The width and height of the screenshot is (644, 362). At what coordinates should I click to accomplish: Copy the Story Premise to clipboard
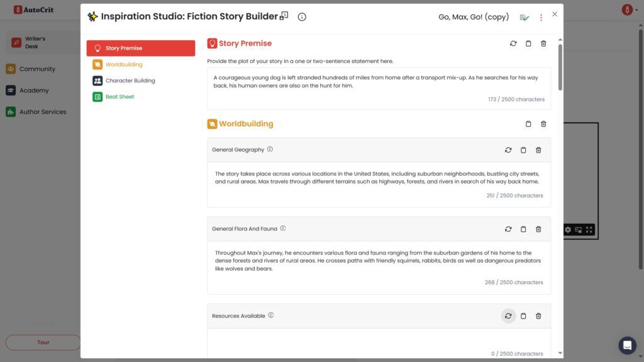point(528,43)
